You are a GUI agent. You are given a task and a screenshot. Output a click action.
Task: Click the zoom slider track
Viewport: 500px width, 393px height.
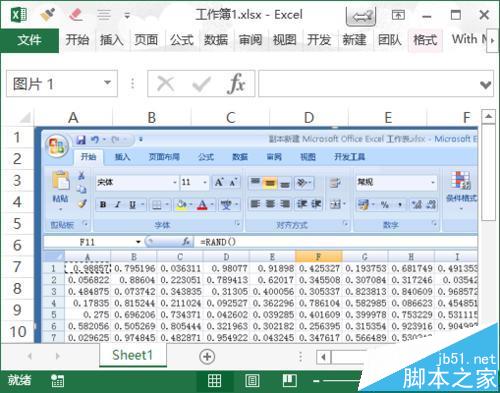pos(342,381)
